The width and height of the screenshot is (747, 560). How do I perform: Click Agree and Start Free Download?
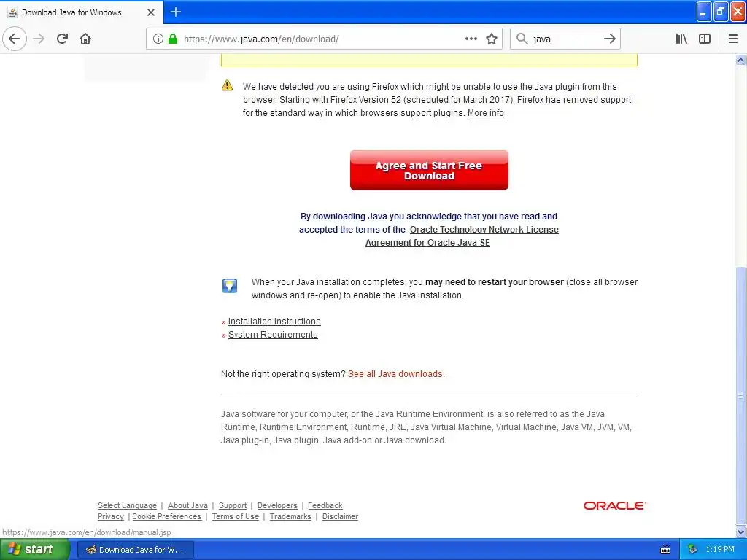click(x=429, y=170)
